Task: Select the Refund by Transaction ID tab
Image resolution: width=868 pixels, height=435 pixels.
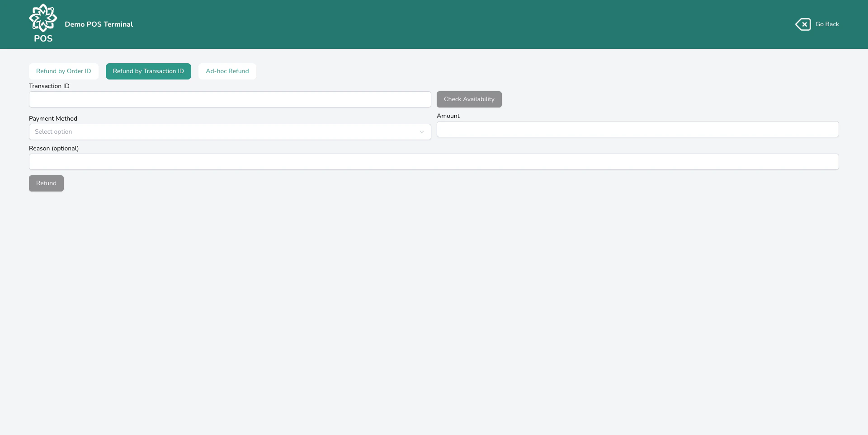Action: point(148,71)
